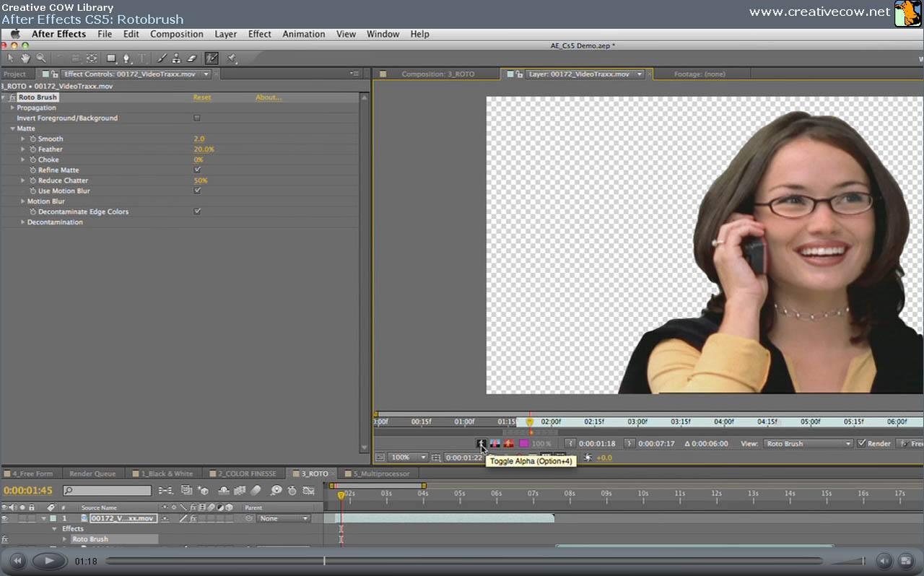Switch to 2_COLOR FINESSE timeline tab

(x=248, y=474)
